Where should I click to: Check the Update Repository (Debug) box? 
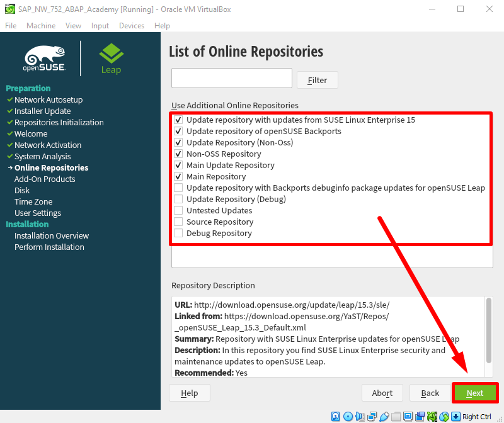click(178, 199)
